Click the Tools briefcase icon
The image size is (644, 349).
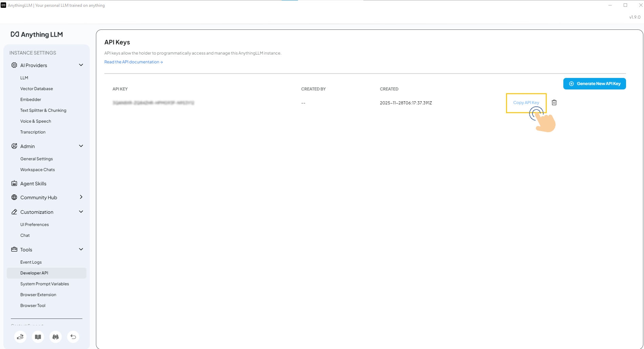coord(14,249)
